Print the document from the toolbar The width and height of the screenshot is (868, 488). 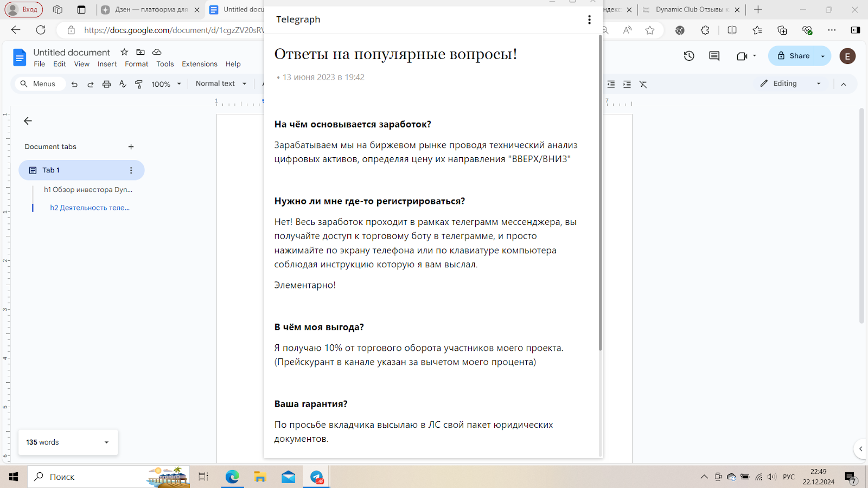tap(106, 84)
